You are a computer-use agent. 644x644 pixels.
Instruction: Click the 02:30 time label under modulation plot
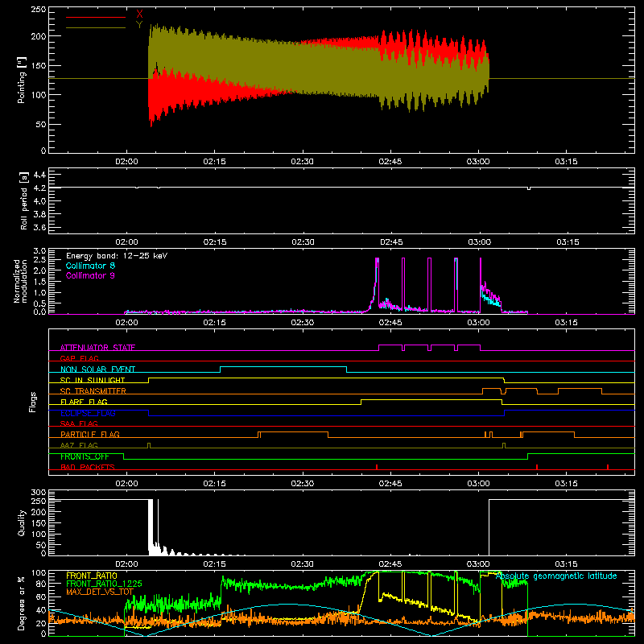coord(303,323)
